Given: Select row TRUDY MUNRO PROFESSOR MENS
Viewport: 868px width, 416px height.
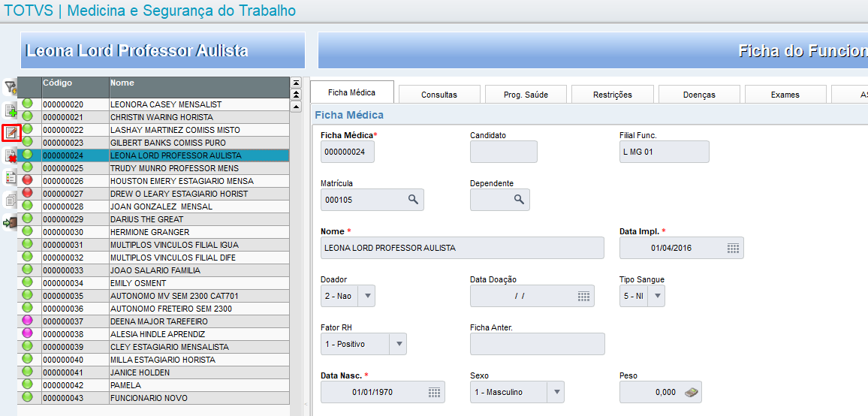Looking at the screenshot, I should (x=153, y=168).
